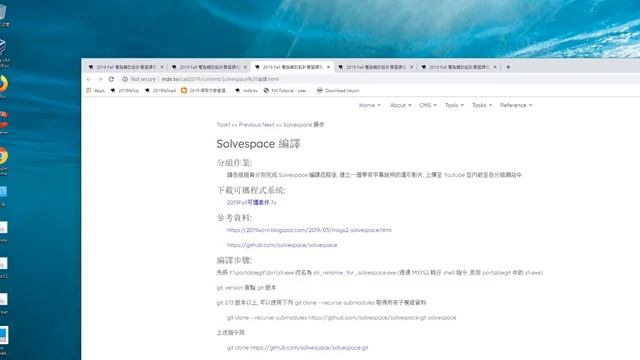
Task: Click the 編譯步驟 section heading
Action: pyautogui.click(x=234, y=260)
